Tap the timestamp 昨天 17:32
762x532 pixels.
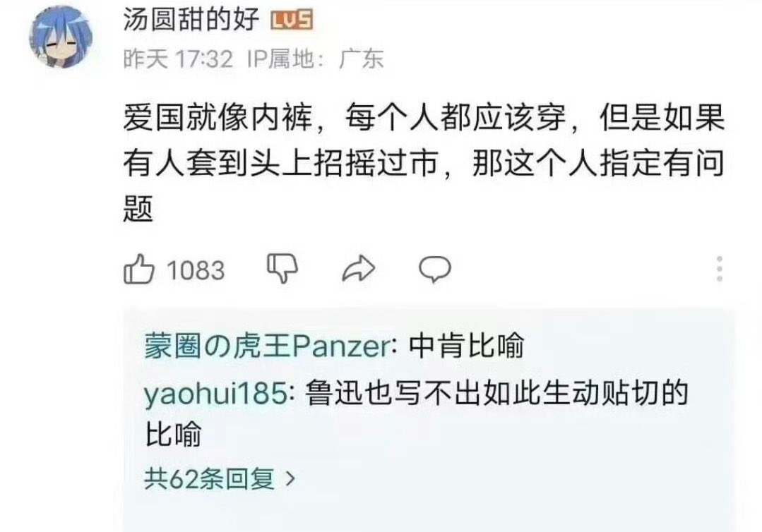point(179,59)
